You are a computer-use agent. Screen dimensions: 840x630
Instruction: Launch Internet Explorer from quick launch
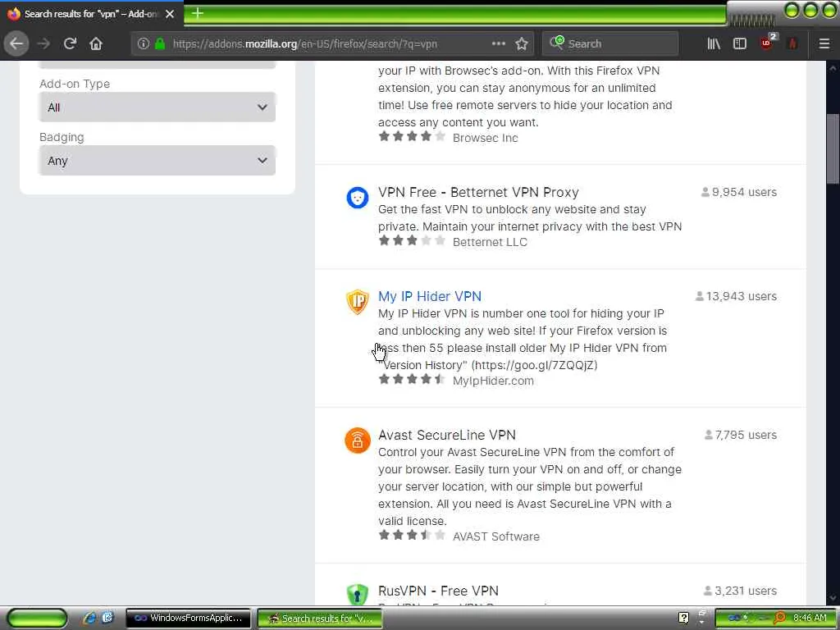tap(89, 618)
